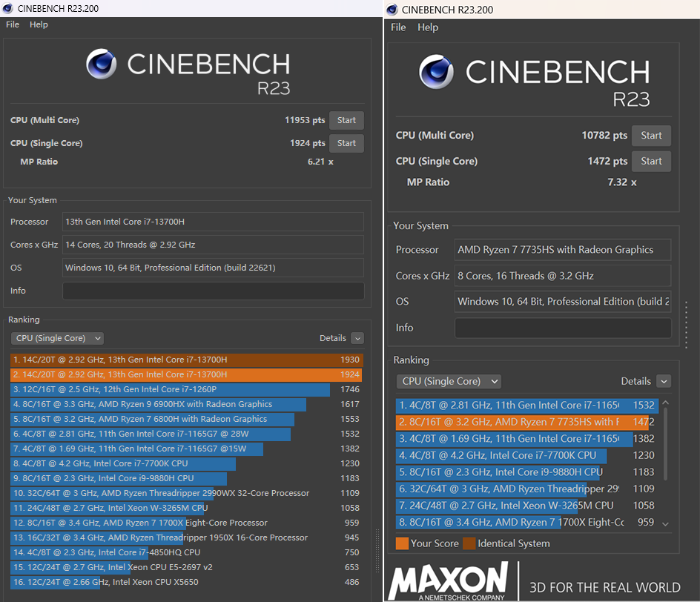Select the Intel Xeon CPU E5-2697 v2 ranking row
This screenshot has height=602, width=700.
(187, 567)
